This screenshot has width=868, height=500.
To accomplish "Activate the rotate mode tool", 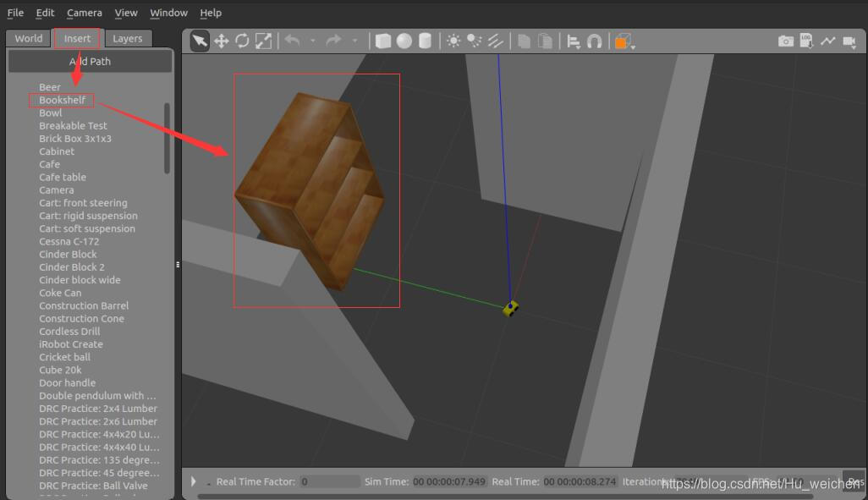I will [242, 41].
